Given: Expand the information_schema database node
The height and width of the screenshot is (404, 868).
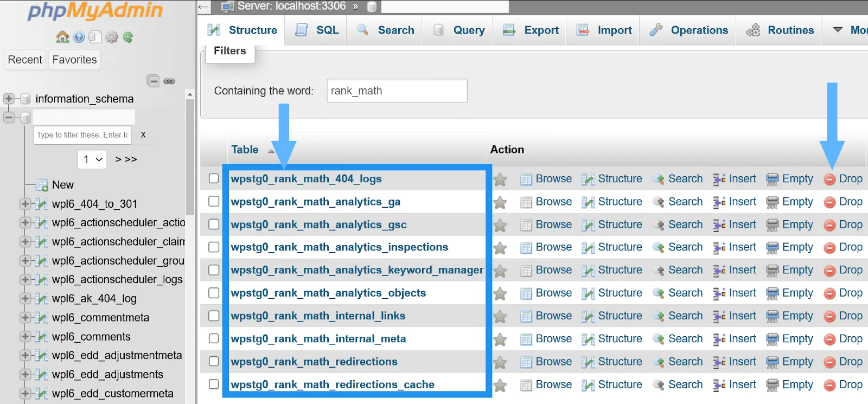Looking at the screenshot, I should (9, 99).
